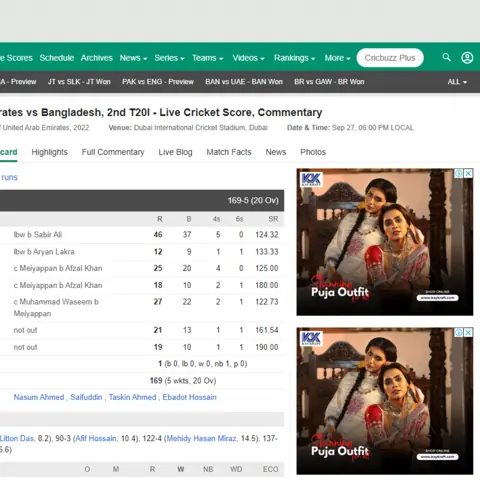
Task: Click the shop online button in bottom ad
Action: [437, 456]
